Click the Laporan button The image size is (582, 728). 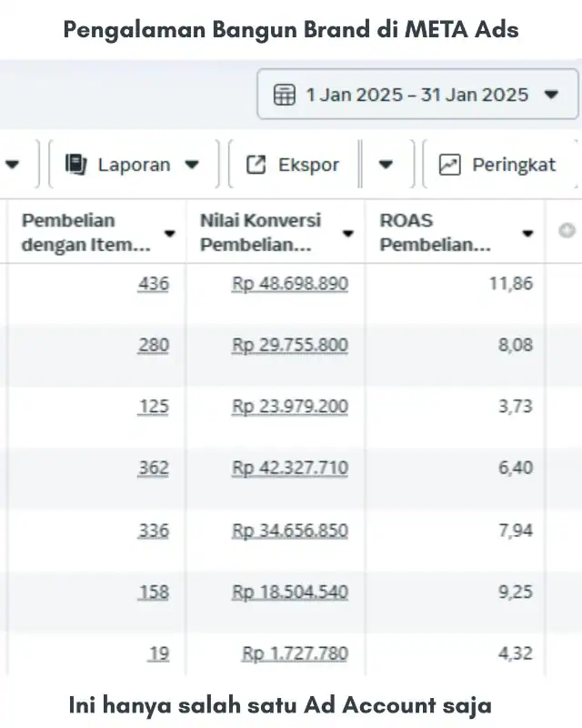click(132, 165)
